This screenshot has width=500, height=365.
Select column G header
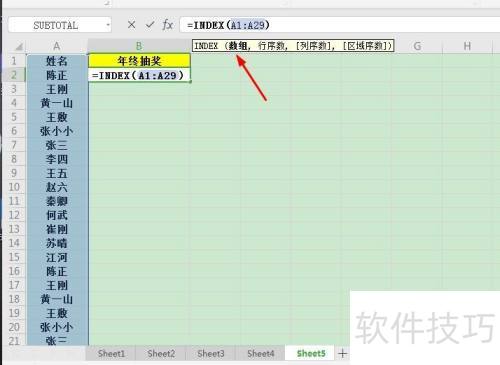pyautogui.click(x=417, y=46)
